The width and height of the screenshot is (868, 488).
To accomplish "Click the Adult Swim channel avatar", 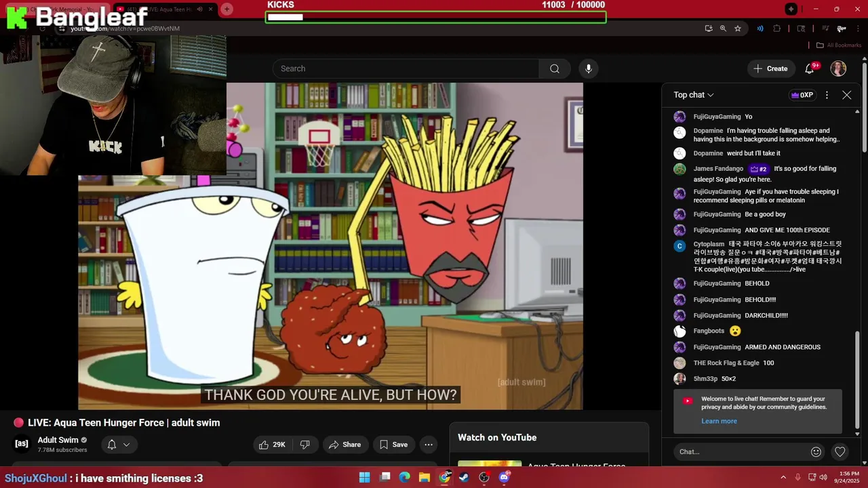I will pyautogui.click(x=22, y=444).
